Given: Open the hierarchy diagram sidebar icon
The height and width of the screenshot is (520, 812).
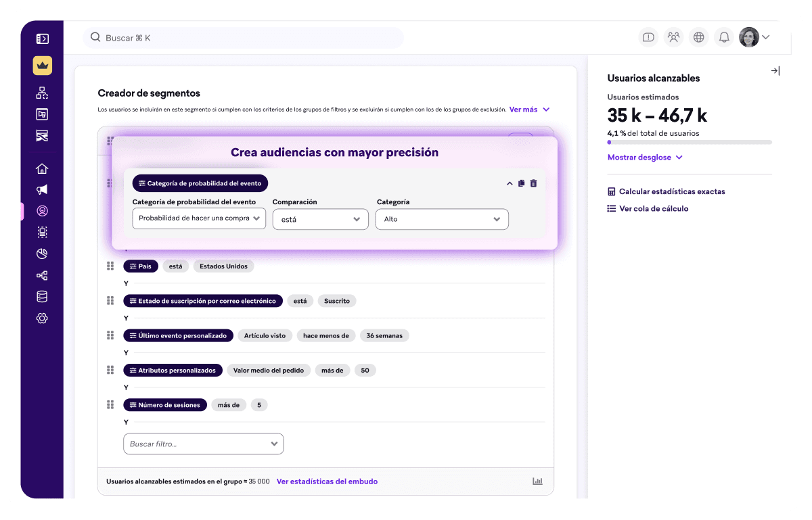Looking at the screenshot, I should coord(42,93).
